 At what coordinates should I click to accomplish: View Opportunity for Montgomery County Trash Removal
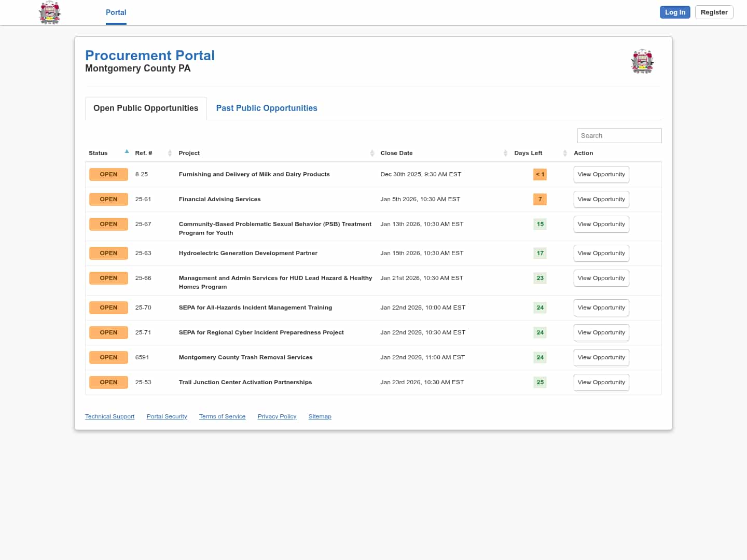click(601, 357)
